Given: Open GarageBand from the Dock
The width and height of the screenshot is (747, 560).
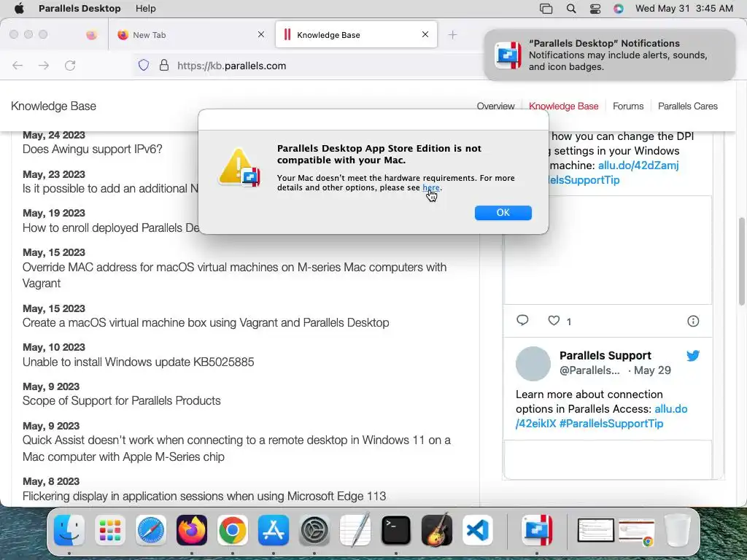Looking at the screenshot, I should click(x=437, y=530).
